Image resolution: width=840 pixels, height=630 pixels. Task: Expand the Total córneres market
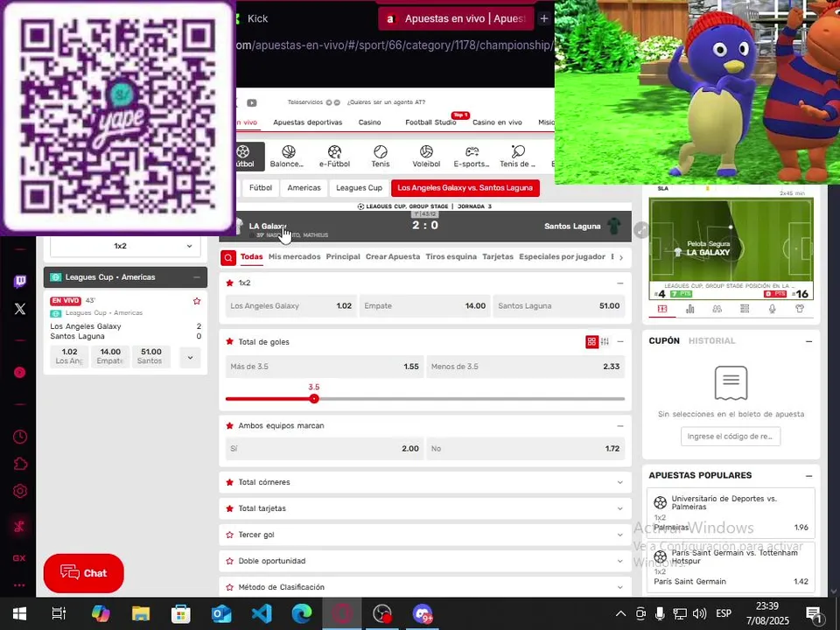click(x=619, y=482)
